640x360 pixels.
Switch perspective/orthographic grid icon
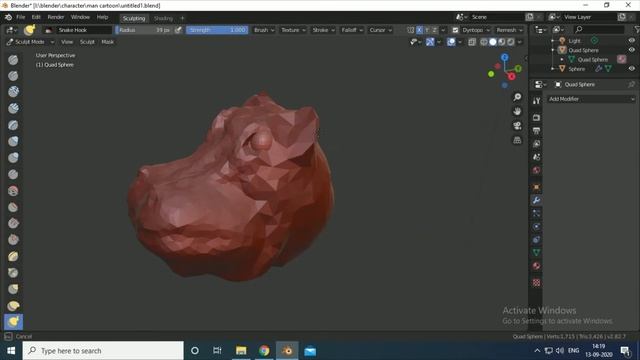(517, 140)
